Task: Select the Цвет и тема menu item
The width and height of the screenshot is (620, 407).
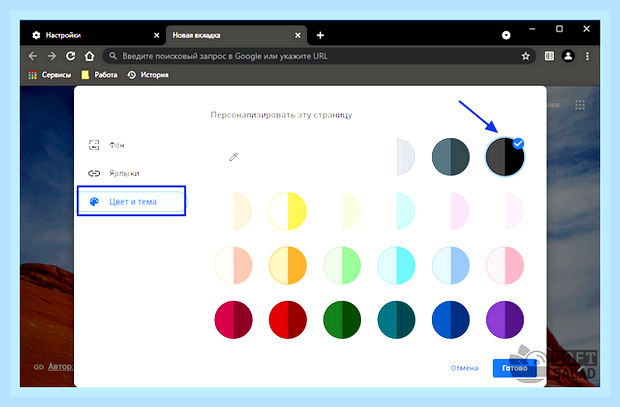Action: 131,201
